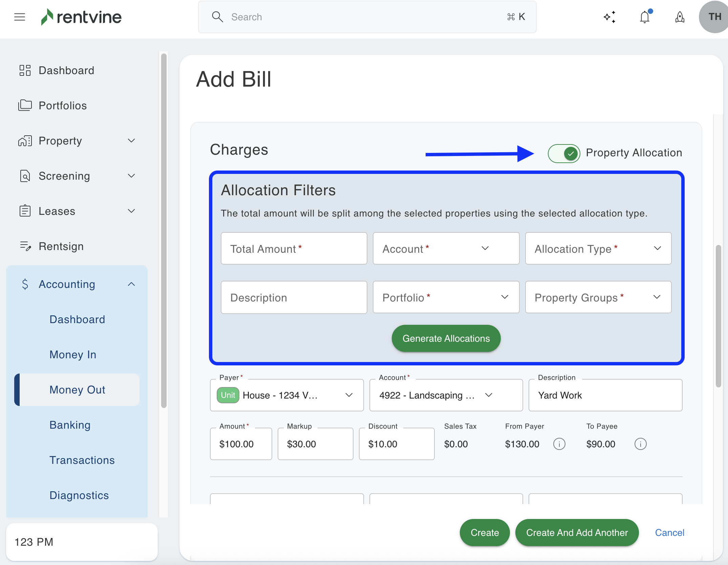Click the rocket icon in header
Viewport: 728px width, 565px height.
point(680,17)
